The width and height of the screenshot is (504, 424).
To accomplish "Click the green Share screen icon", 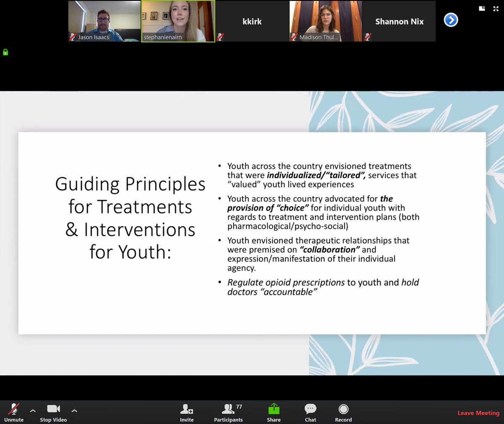I will coord(274,409).
